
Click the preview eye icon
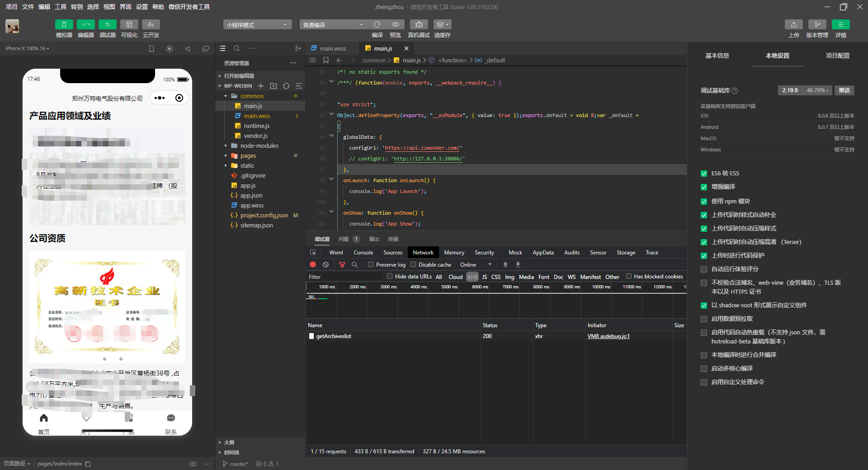point(395,24)
